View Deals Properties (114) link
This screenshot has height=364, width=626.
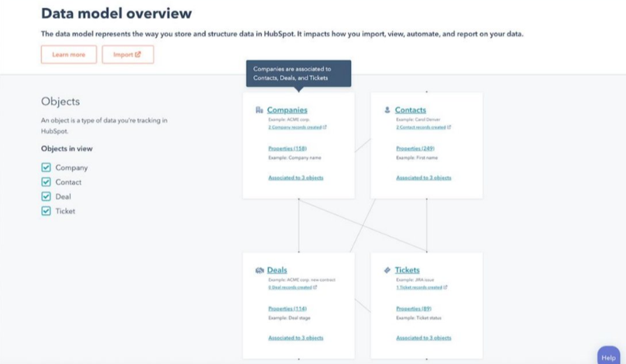click(x=287, y=309)
